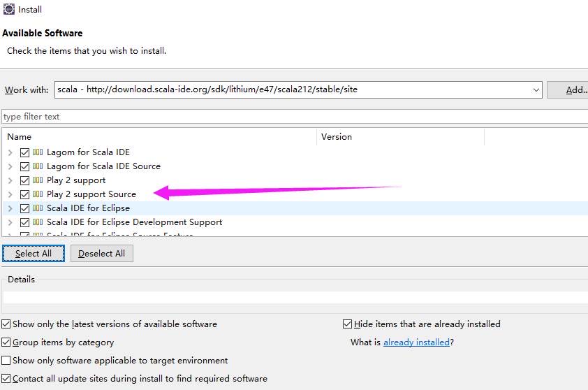Viewport: 588px width, 390px height.
Task: Click the Play 2 support Source icon
Action: pyautogui.click(x=38, y=194)
